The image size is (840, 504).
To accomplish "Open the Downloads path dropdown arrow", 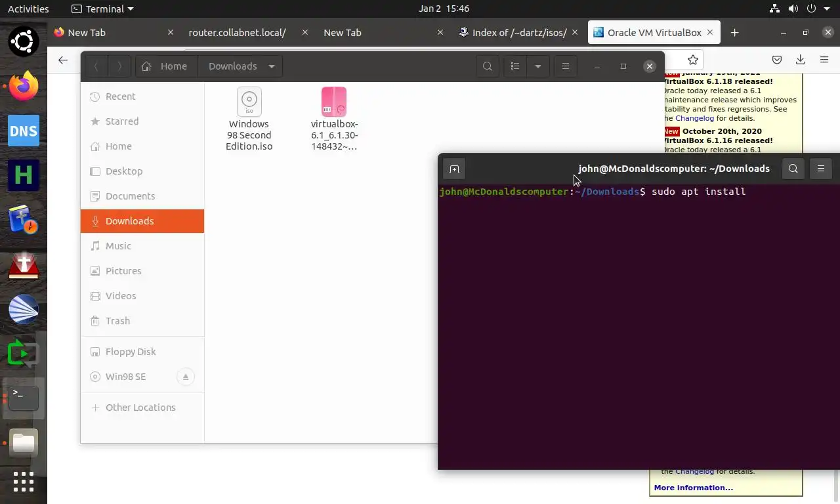I will [x=271, y=66].
